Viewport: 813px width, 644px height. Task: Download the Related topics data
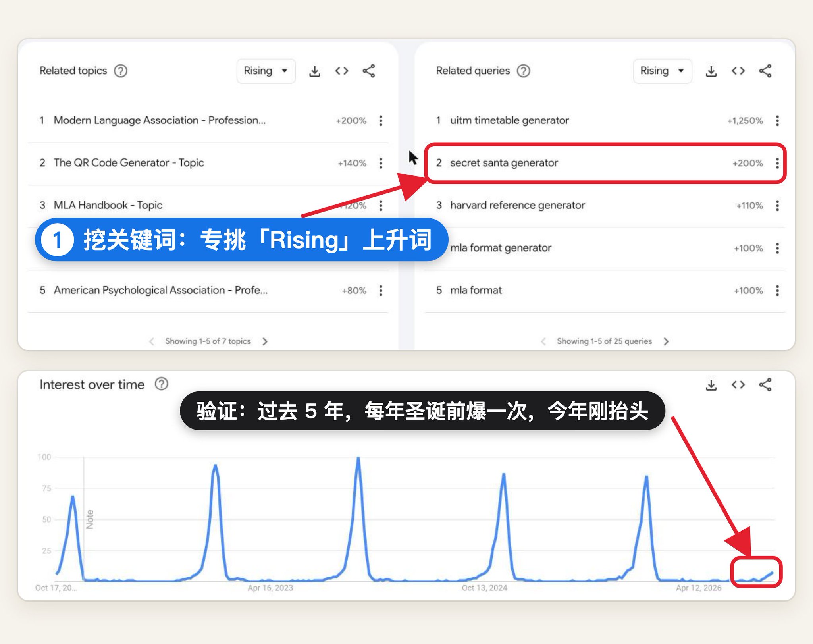(x=314, y=71)
